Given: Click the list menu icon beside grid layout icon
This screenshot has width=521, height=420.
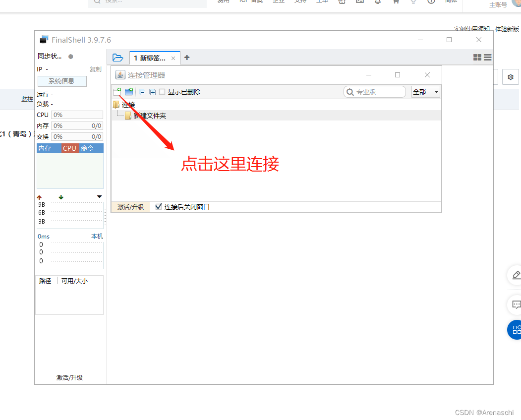Looking at the screenshot, I should [x=487, y=58].
